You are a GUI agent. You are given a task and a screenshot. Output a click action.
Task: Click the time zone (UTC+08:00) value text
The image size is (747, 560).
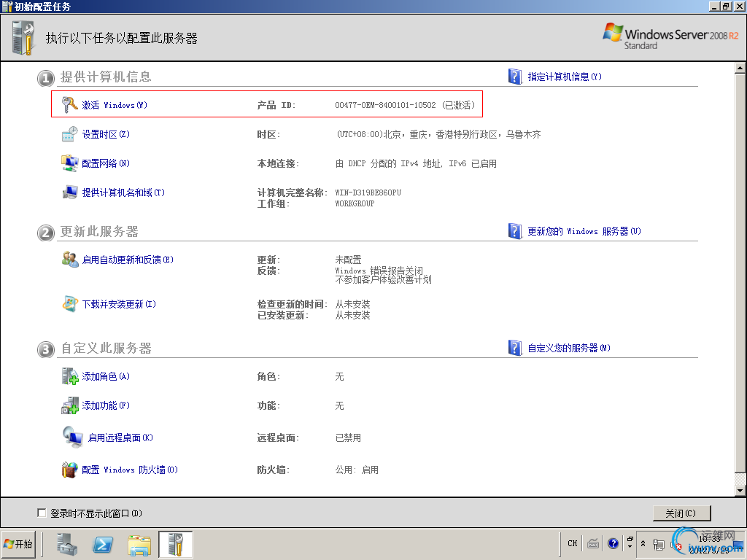click(438, 134)
